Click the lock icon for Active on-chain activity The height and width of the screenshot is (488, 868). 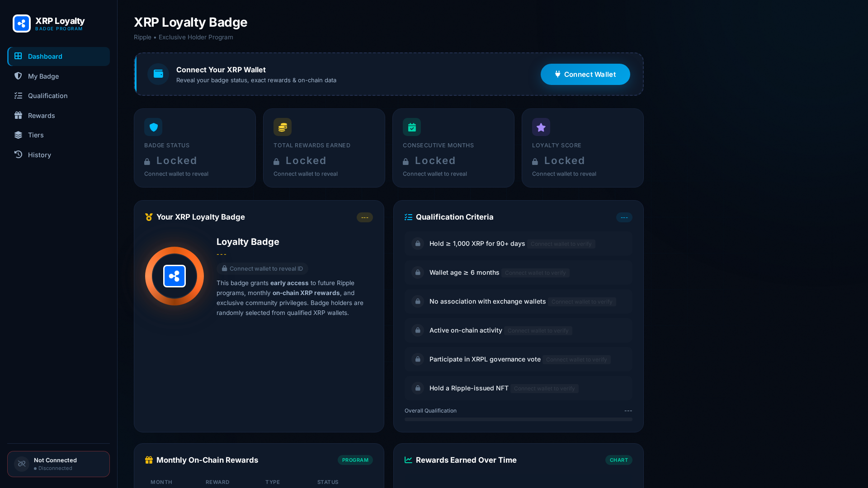(x=418, y=330)
